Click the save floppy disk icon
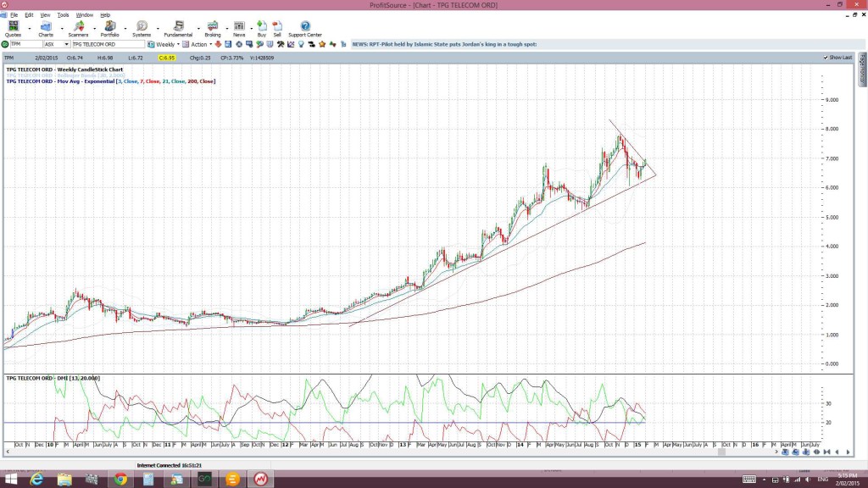868x488 pixels. point(227,44)
